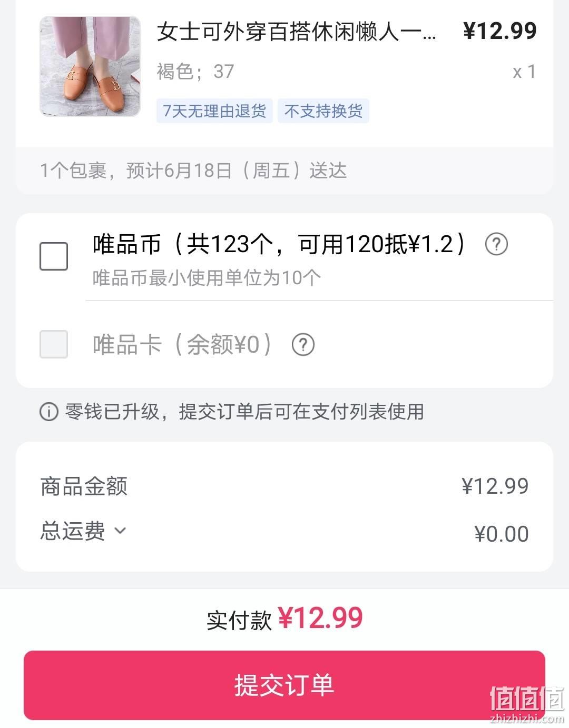569x728 pixels.
Task: Tap the info icon beside 零钱已升级 notice
Action: [48, 412]
